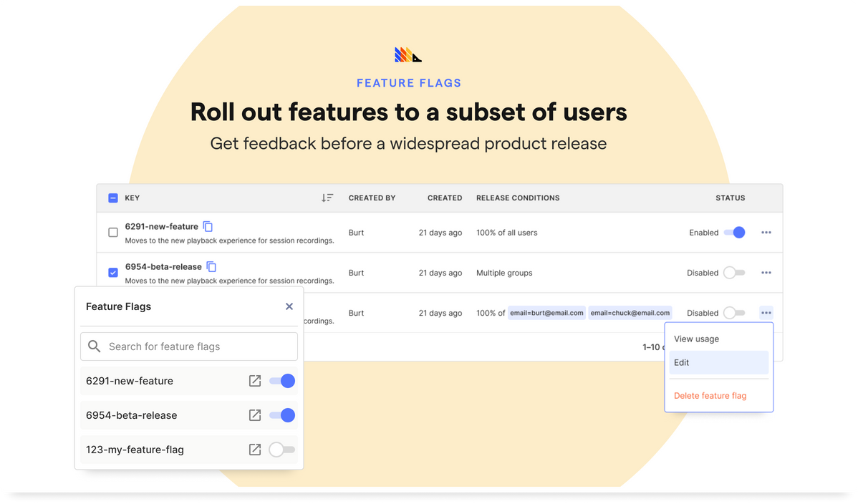Select View usage from the context menu
Screen dimensions: 858x504
696,338
